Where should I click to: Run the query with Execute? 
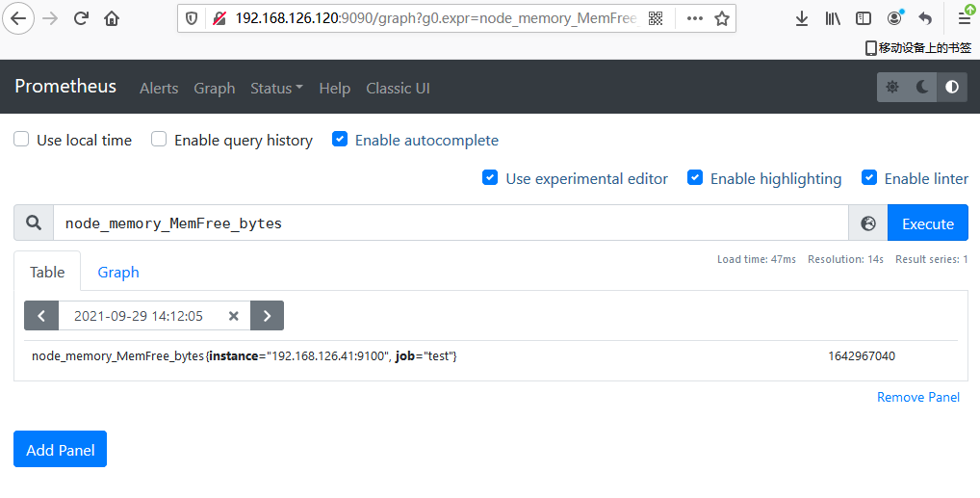[x=927, y=223]
